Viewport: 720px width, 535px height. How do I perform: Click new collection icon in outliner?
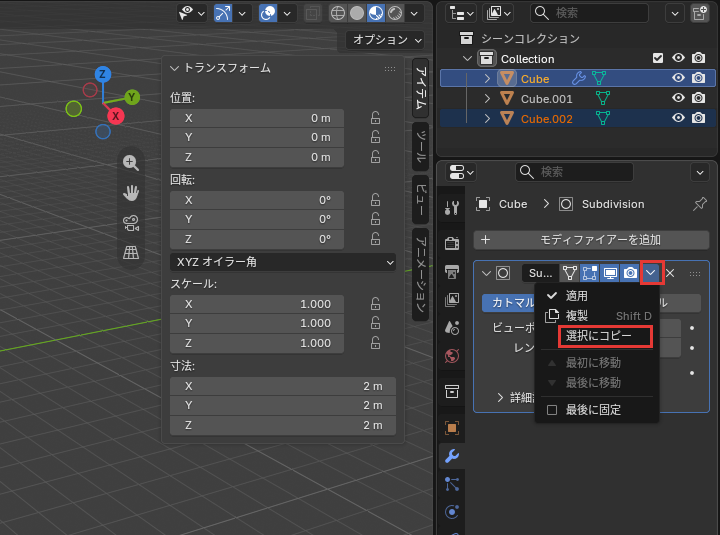(700, 13)
